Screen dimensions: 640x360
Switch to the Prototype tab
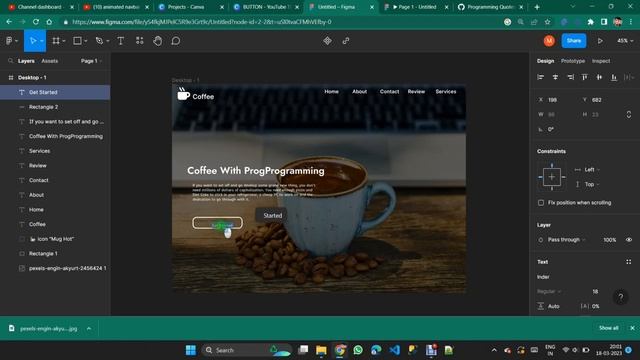573,61
